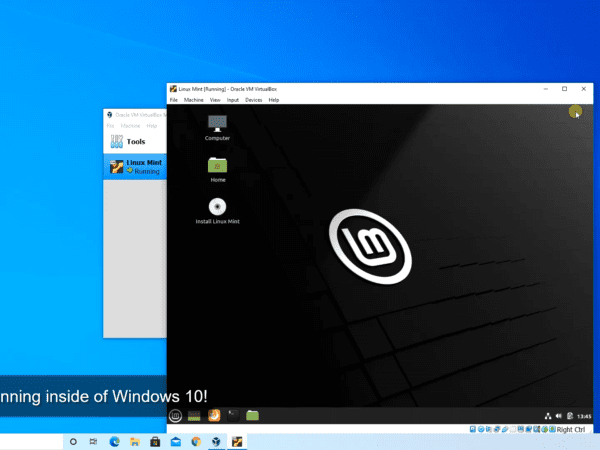Click the update manager icon in the Mint tray
Viewport: 600px width, 450px height.
[570, 416]
